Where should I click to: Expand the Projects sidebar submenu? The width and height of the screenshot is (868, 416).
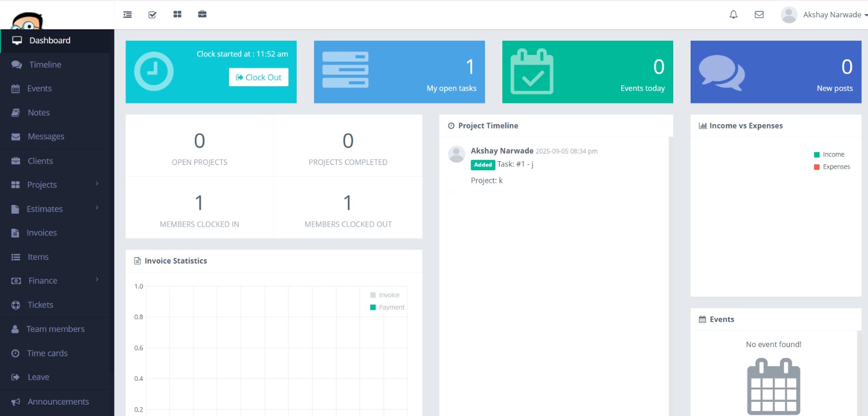(x=57, y=185)
